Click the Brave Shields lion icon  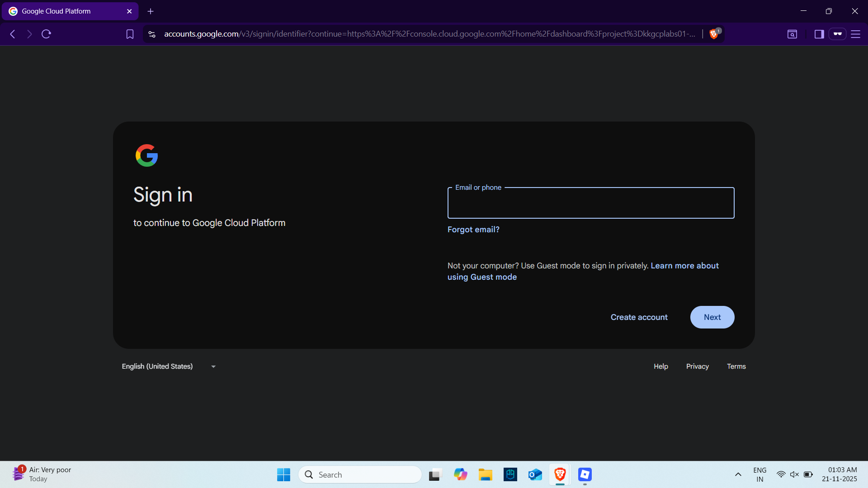click(714, 34)
